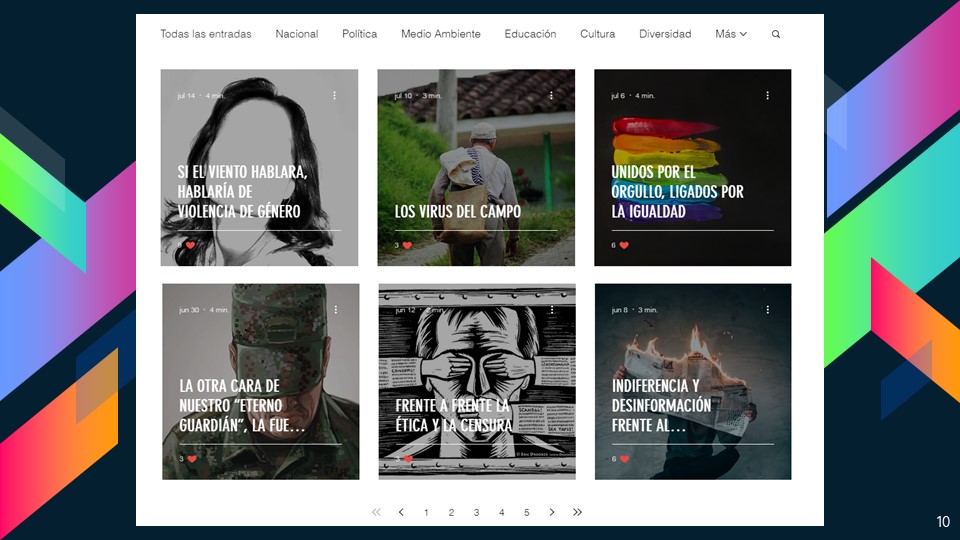
Task: Select the Medio Ambiente category
Action: [x=440, y=34]
